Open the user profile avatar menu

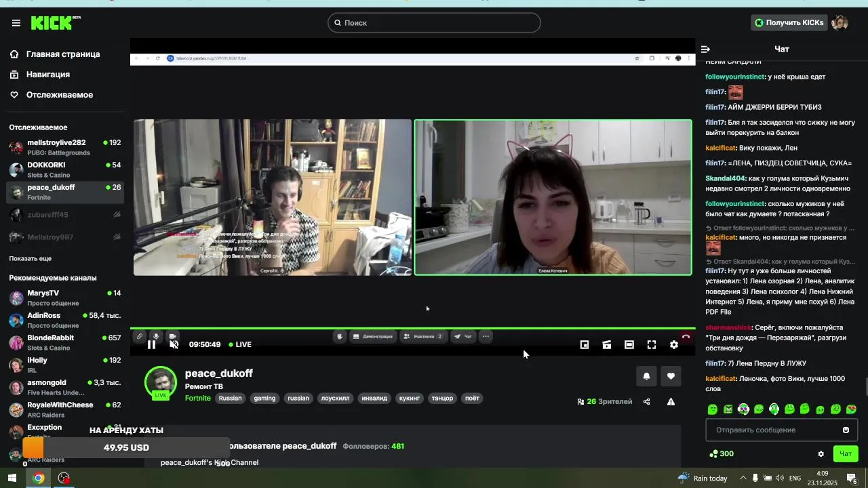(840, 23)
